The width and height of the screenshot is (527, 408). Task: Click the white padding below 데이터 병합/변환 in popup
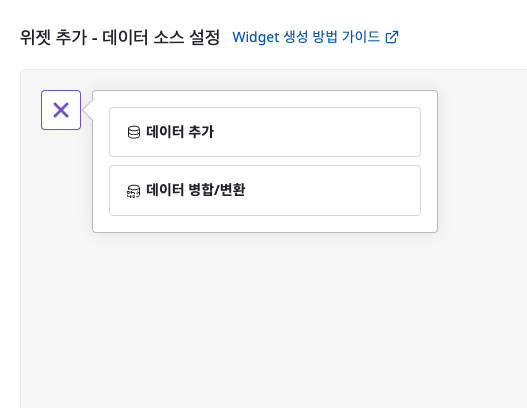265,223
